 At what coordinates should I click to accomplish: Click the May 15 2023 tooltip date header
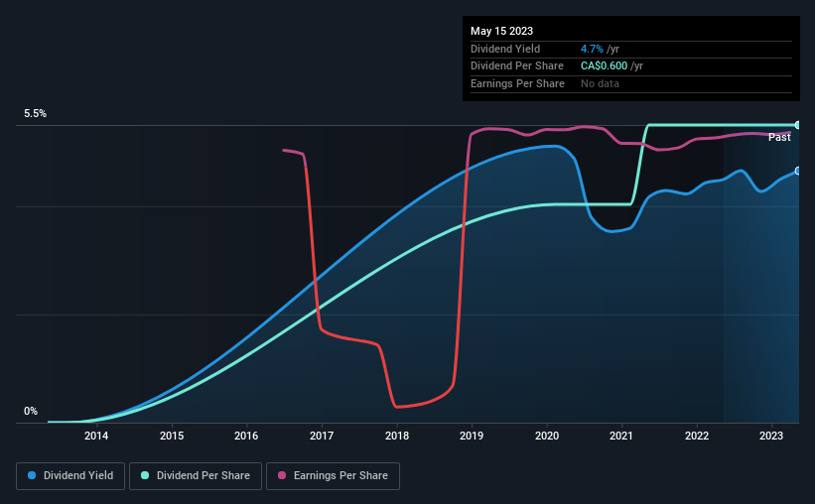tap(501, 31)
